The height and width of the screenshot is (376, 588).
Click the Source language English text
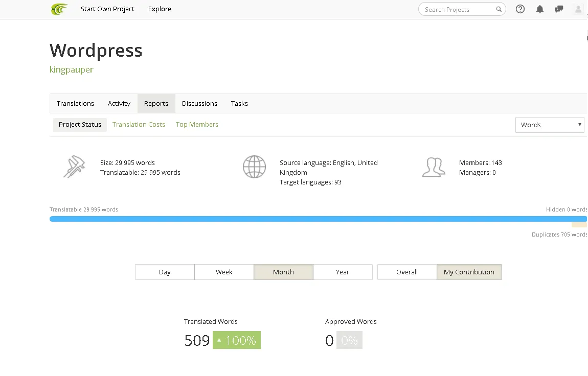pos(328,168)
